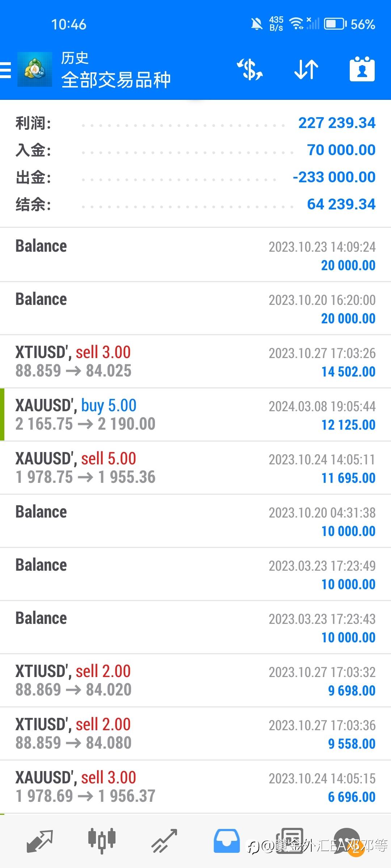Tap the 全部交易品种 header title

pos(116,80)
